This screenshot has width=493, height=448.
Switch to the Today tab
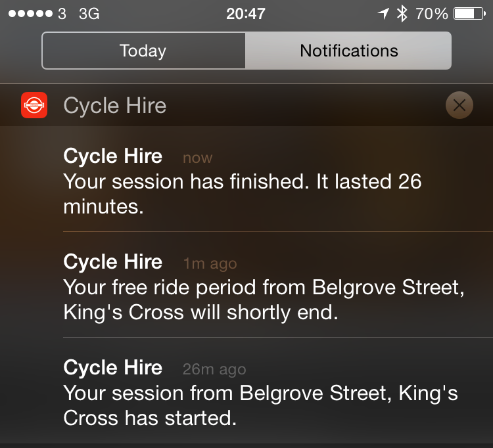pos(143,51)
